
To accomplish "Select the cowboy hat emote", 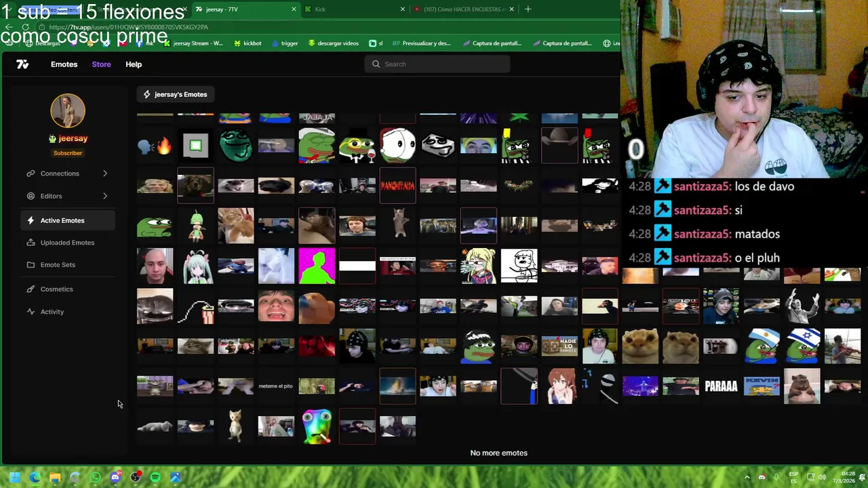I will pyautogui.click(x=559, y=145).
